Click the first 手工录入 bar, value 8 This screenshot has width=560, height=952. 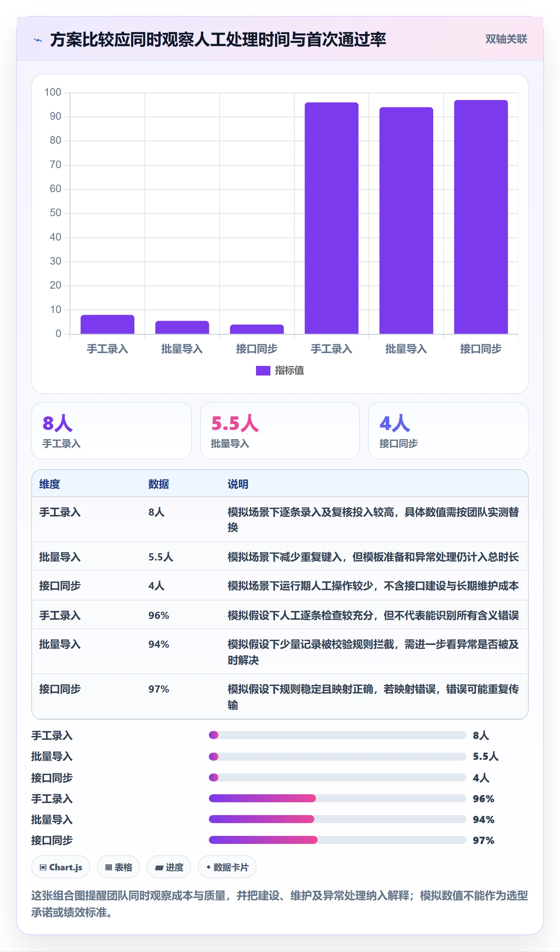107,324
